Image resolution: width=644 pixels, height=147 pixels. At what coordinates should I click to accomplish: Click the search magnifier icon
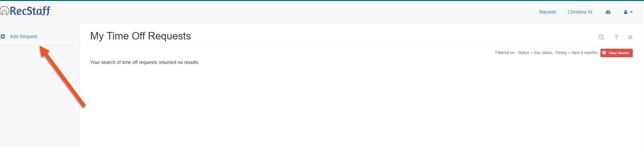click(x=601, y=37)
